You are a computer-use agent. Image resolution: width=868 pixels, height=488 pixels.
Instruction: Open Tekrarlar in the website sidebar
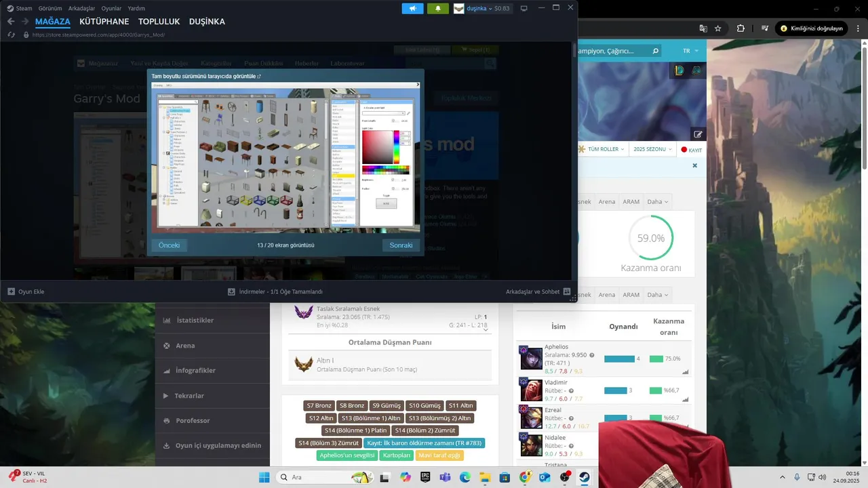(212, 396)
